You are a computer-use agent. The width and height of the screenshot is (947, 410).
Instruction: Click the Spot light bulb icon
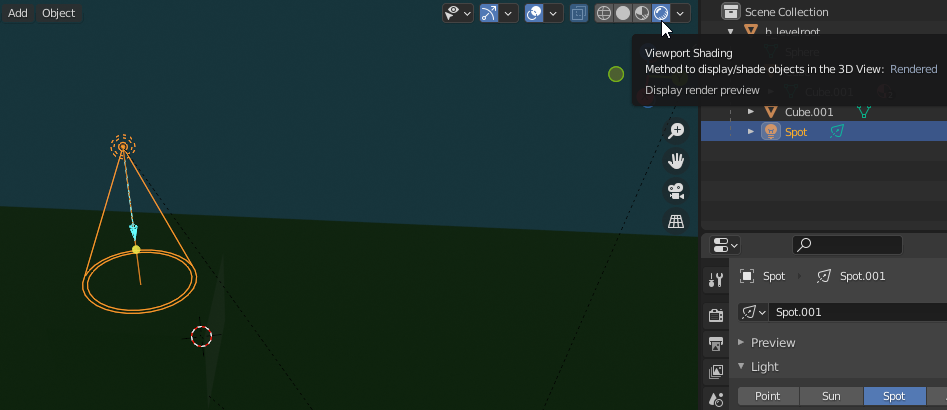click(x=771, y=132)
